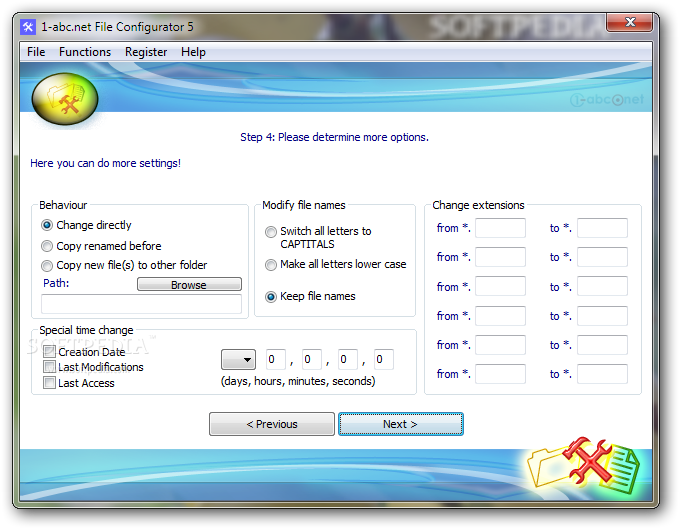Viewport: 680px width, 529px height.
Task: Open the Register menu
Action: [x=146, y=52]
